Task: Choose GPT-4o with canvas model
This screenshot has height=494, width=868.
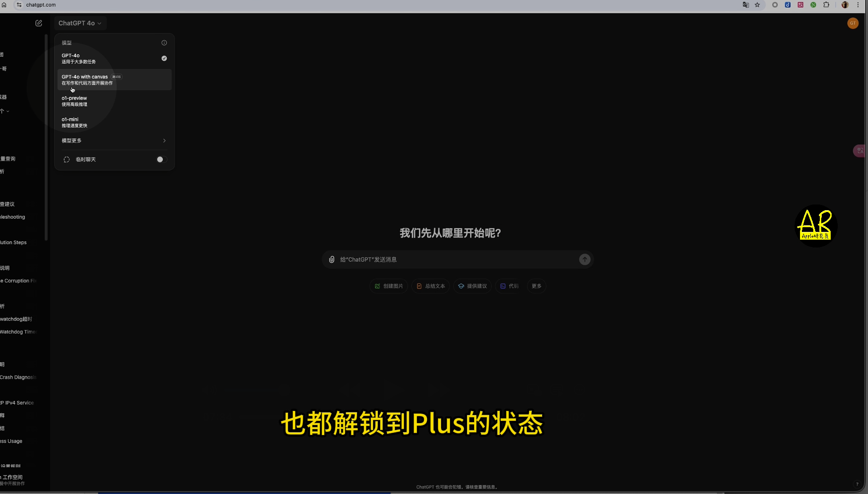Action: click(114, 80)
